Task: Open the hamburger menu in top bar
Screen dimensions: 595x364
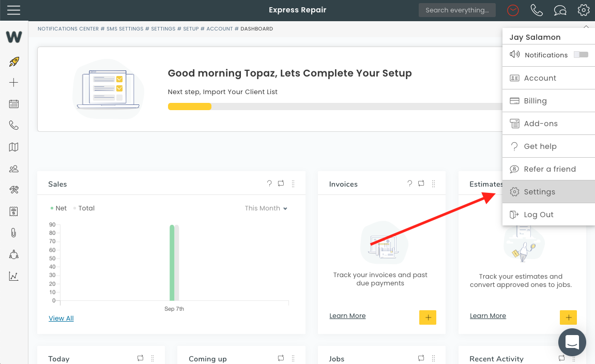Action: point(14,10)
